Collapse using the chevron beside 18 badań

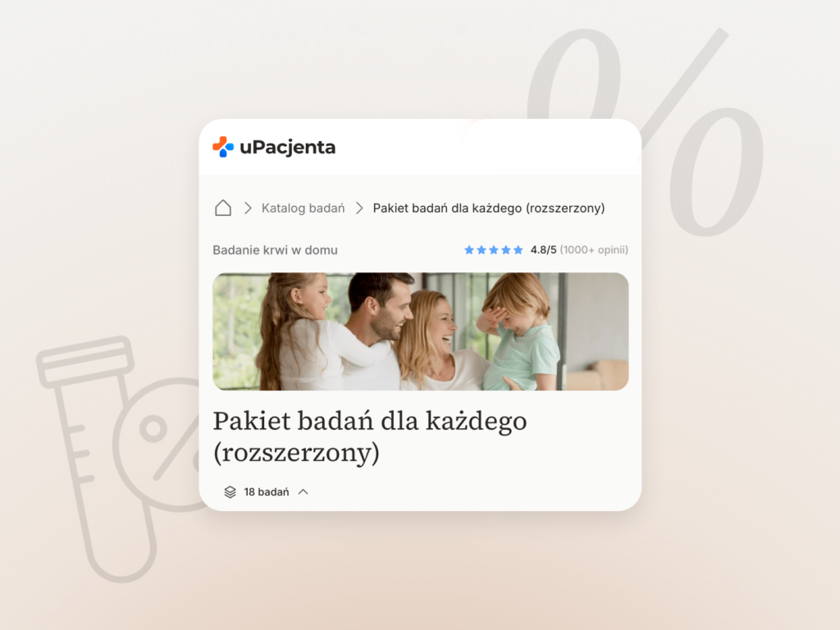(304, 492)
